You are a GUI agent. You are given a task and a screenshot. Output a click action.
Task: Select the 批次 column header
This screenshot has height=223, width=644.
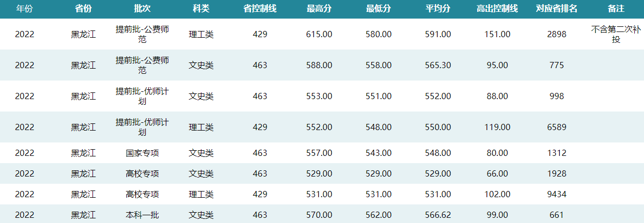142,9
